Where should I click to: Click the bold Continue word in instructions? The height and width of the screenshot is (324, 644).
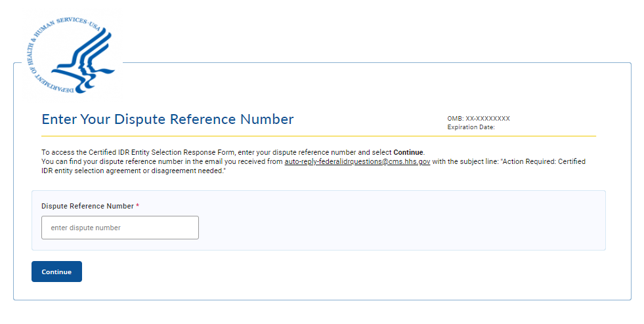408,153
